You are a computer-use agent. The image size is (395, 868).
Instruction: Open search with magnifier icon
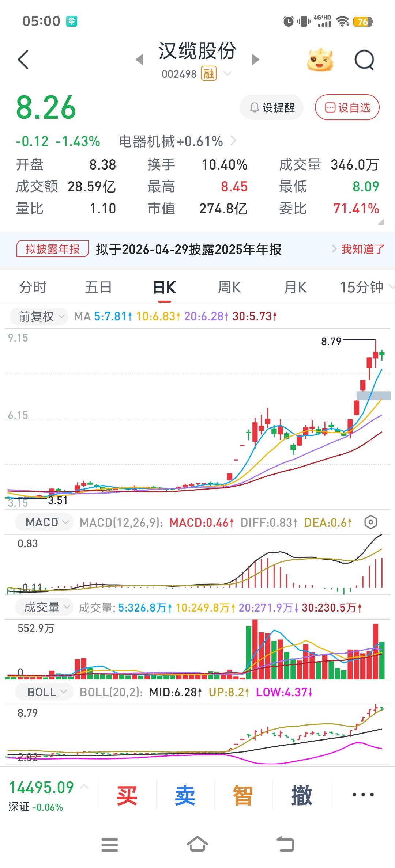pos(365,60)
